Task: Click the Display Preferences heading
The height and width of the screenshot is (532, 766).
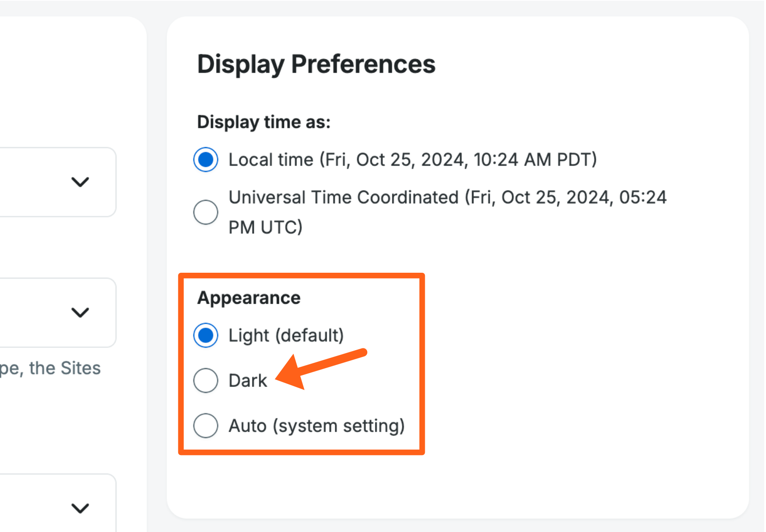Action: coord(316,64)
